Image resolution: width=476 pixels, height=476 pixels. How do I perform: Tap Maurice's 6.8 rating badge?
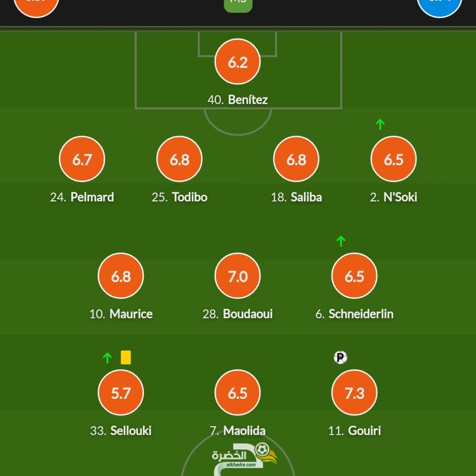(x=121, y=276)
